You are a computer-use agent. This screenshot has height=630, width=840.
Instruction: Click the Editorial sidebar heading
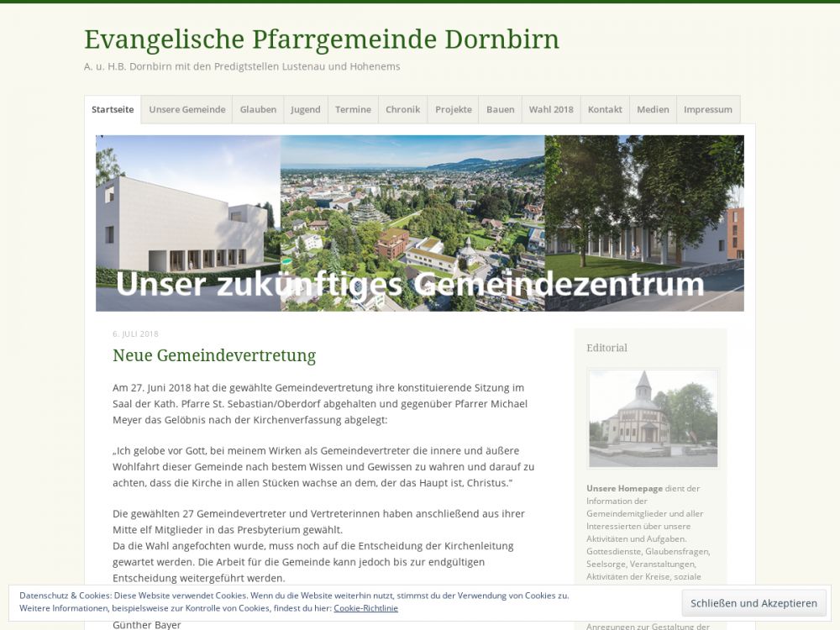tap(606, 348)
